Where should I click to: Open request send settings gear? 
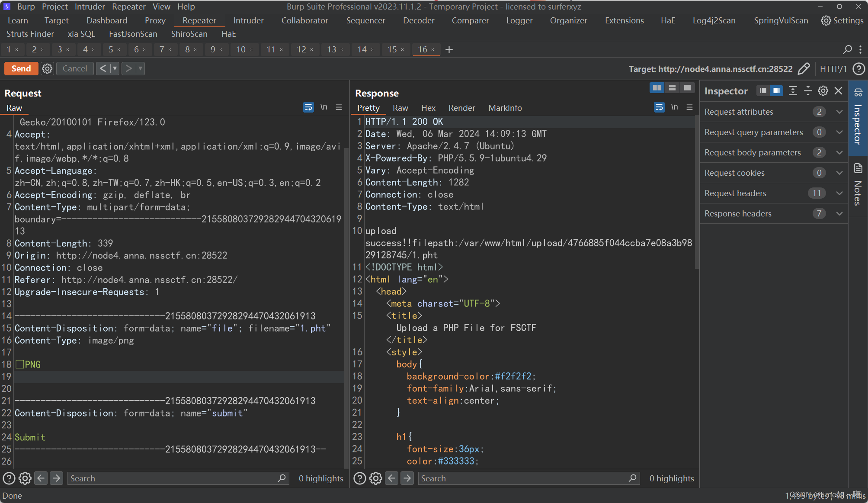pos(47,68)
